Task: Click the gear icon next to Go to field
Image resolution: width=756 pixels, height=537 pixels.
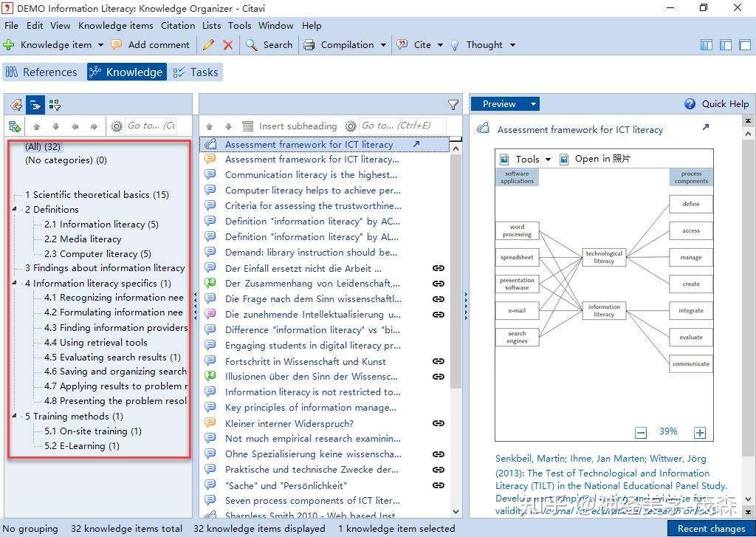Action: click(116, 126)
